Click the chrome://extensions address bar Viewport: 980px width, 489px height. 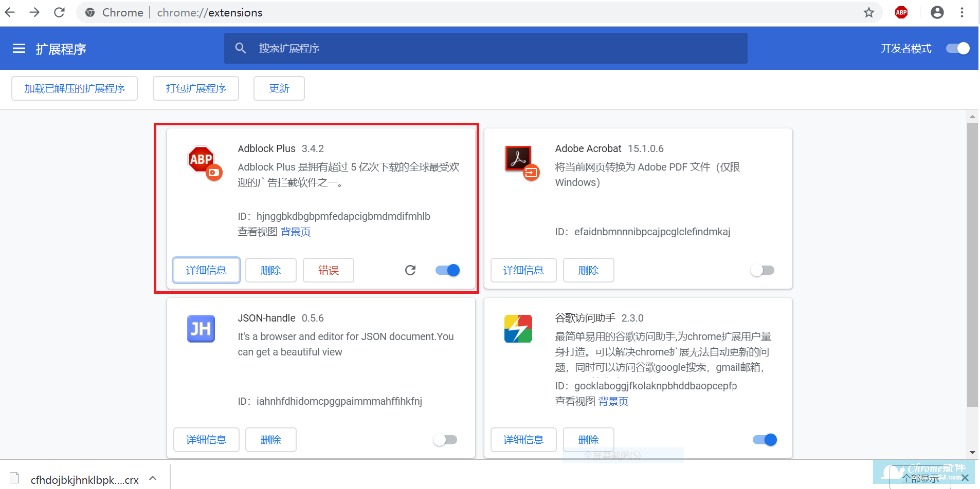click(478, 12)
